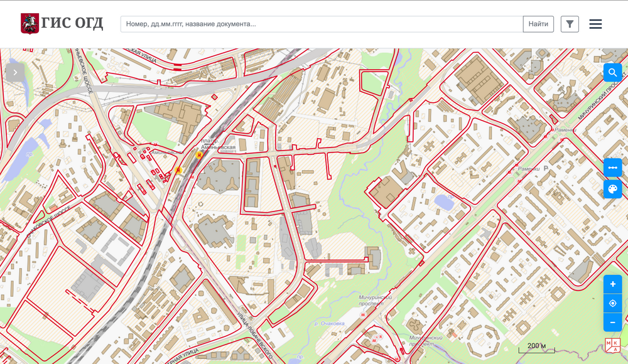Click the 200 м scale bar

tap(537, 348)
